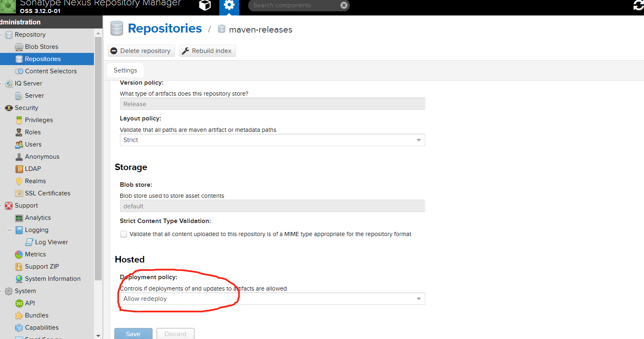Click the SSL Certificates icon
Screen dimensions: 644x339
click(x=19, y=193)
